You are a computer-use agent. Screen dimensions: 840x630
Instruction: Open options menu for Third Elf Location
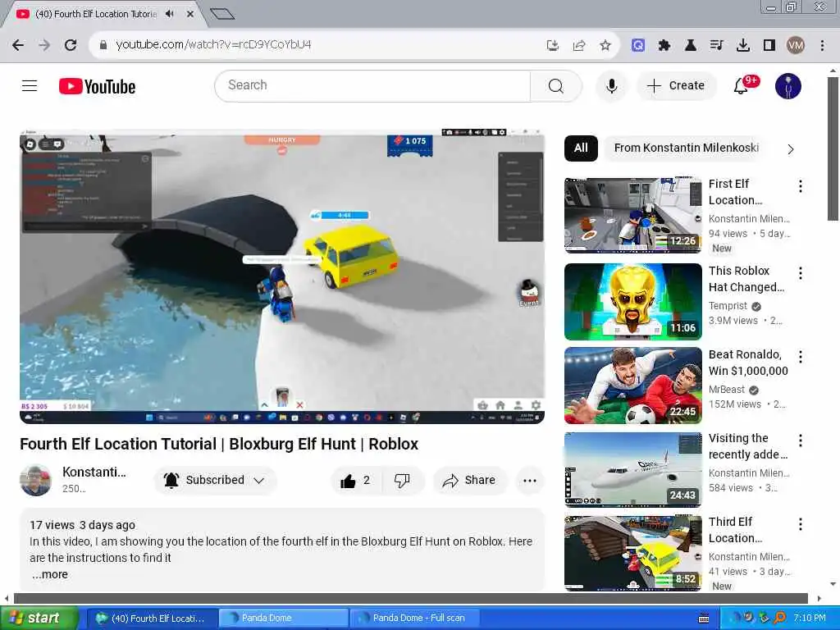point(801,524)
